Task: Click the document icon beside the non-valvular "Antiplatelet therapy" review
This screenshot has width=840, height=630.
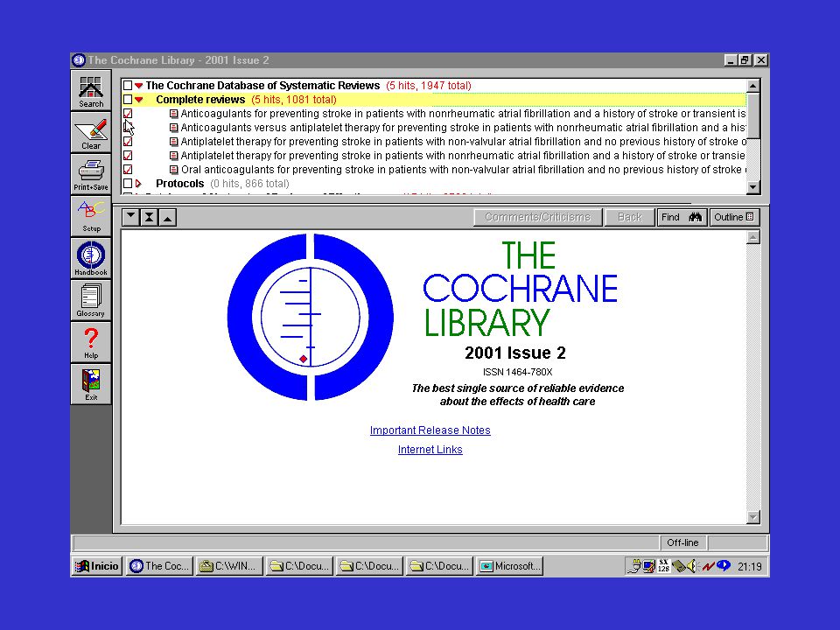Action: (x=173, y=142)
